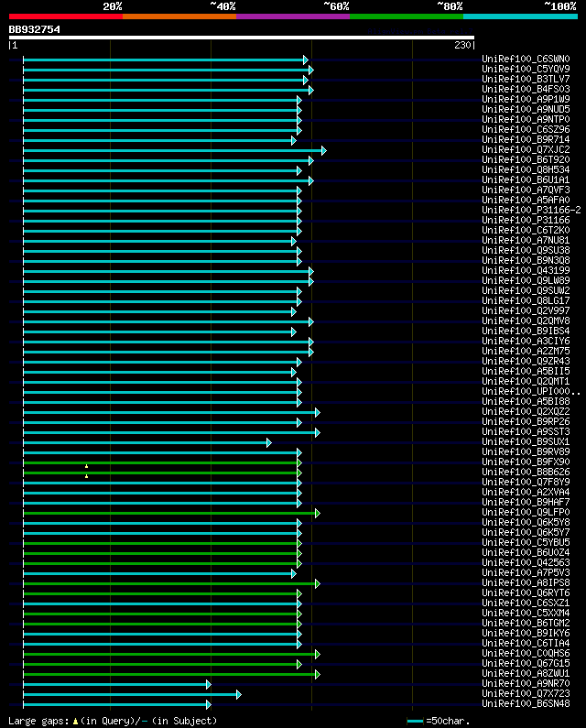Select the UniRef100_Q9LFP0 entry

(526, 512)
